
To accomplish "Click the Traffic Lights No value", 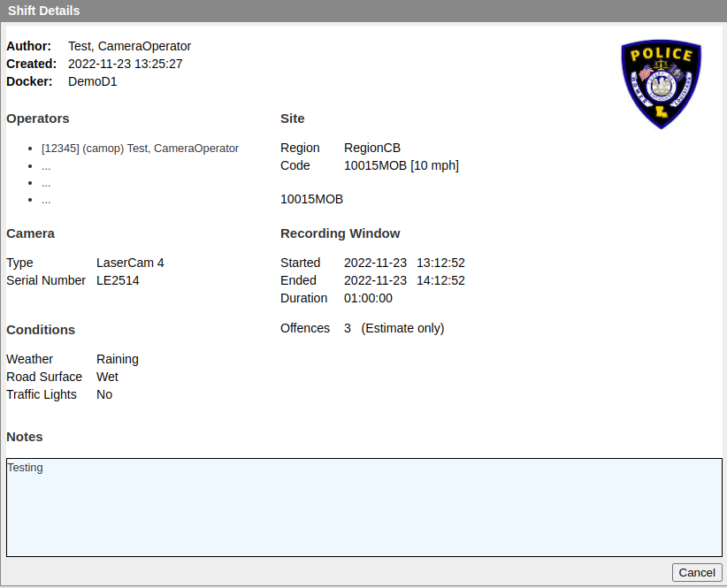I will 104,394.
